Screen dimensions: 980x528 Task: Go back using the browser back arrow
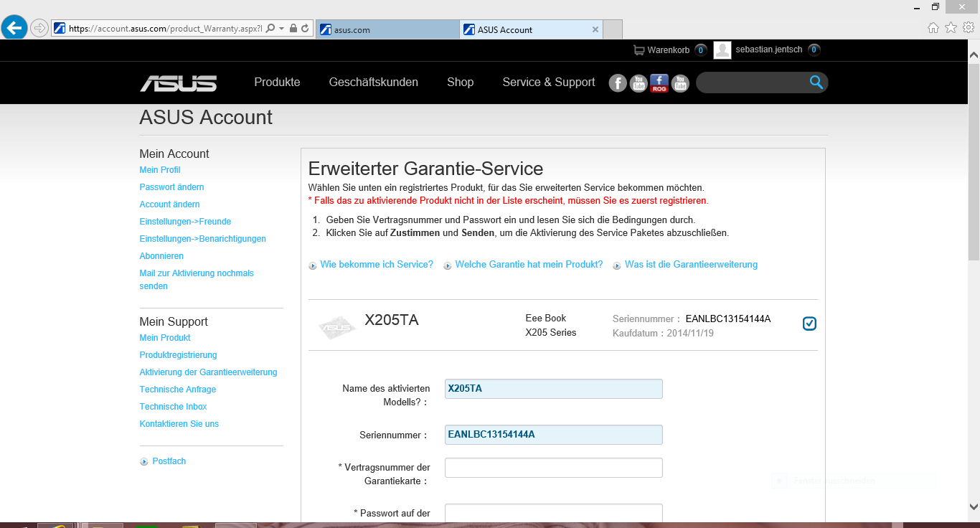14,28
